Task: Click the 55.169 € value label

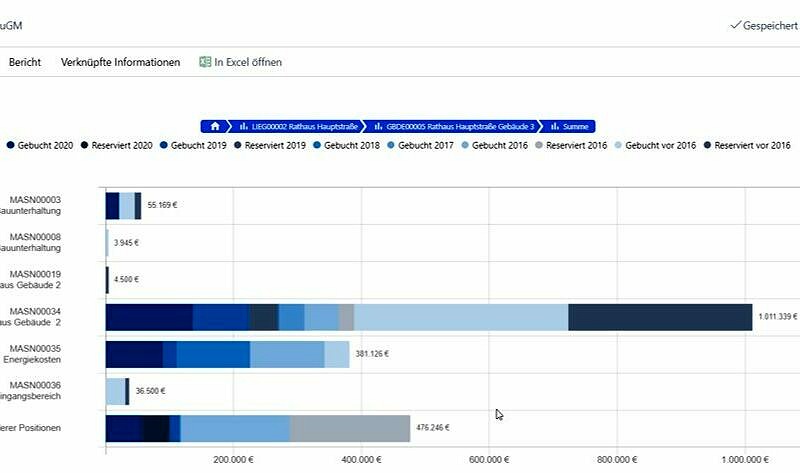Action: click(x=162, y=205)
